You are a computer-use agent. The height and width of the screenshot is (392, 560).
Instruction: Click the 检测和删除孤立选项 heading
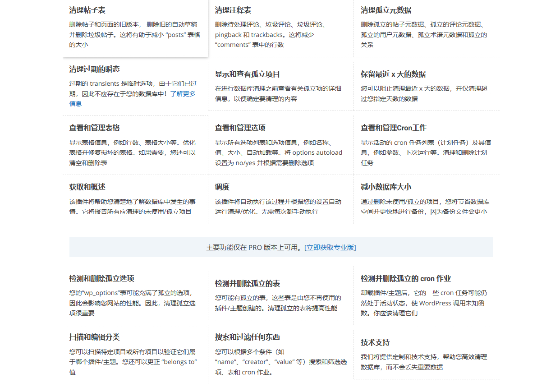(x=102, y=278)
